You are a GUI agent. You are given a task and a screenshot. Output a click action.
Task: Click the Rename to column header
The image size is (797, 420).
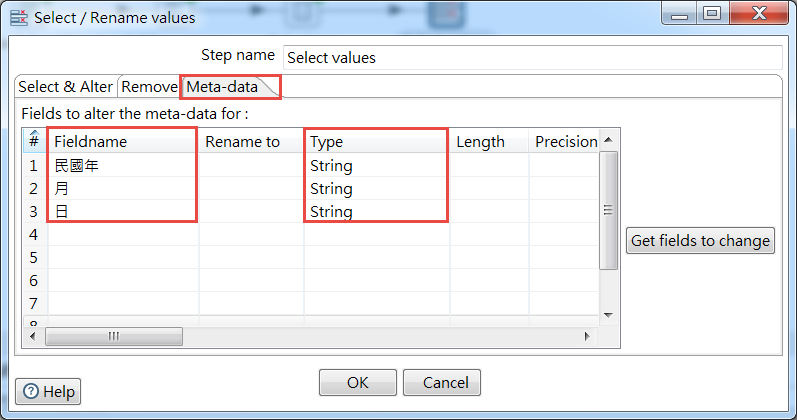click(251, 142)
